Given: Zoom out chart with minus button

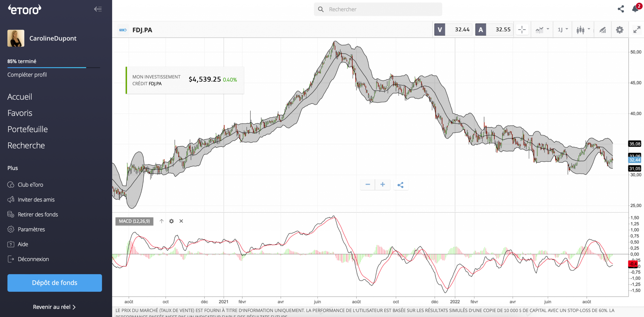Looking at the screenshot, I should pos(368,185).
